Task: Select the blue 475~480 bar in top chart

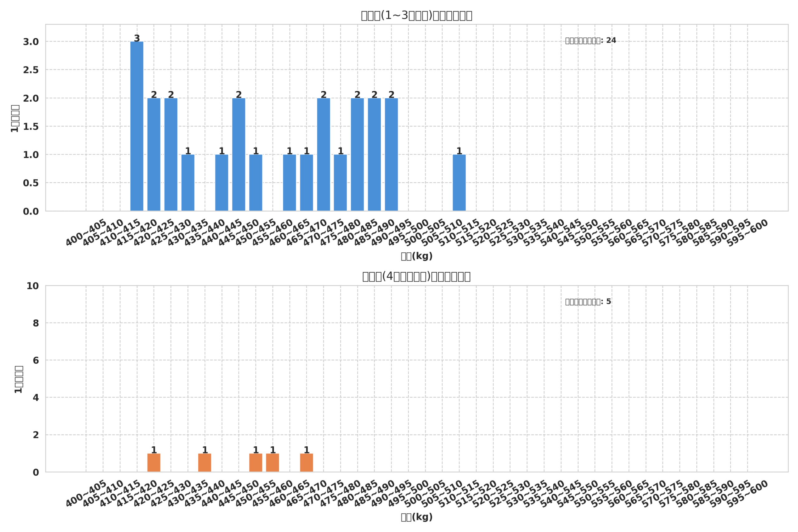Action: coord(340,183)
